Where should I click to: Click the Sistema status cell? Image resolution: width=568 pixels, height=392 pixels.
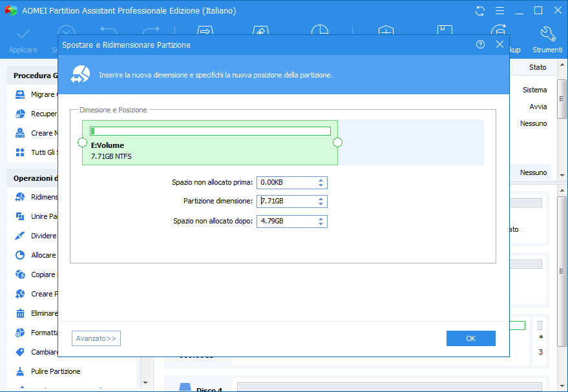coord(534,90)
